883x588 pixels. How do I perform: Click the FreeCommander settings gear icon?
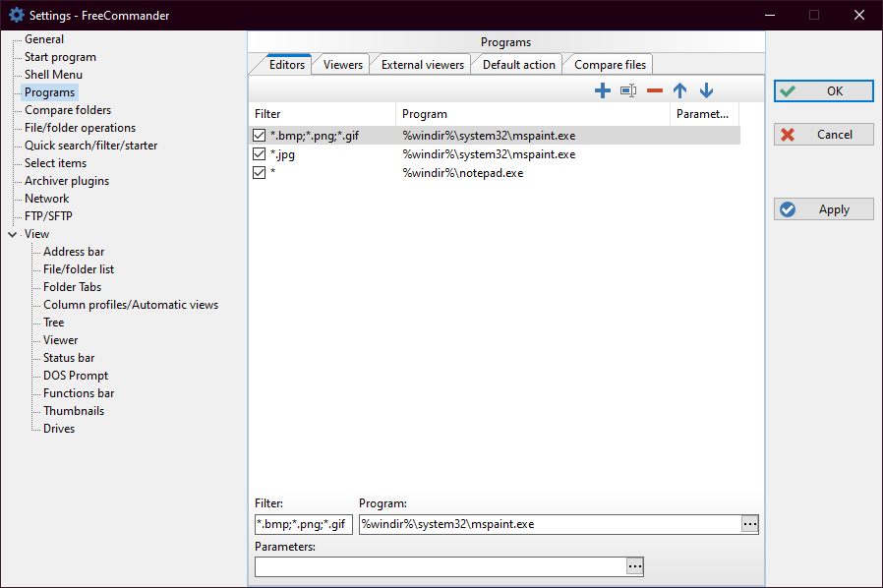pyautogui.click(x=16, y=15)
